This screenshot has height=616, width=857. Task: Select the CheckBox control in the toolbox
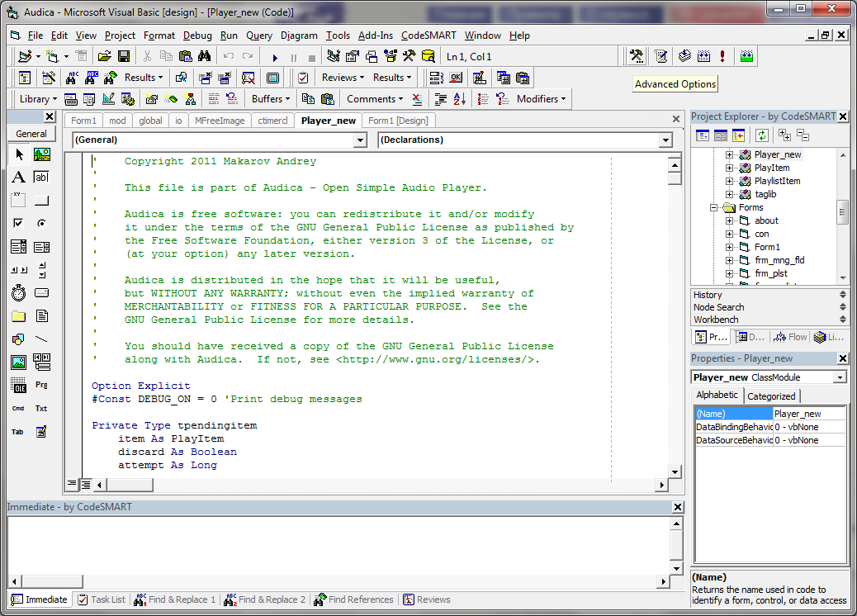click(x=19, y=223)
